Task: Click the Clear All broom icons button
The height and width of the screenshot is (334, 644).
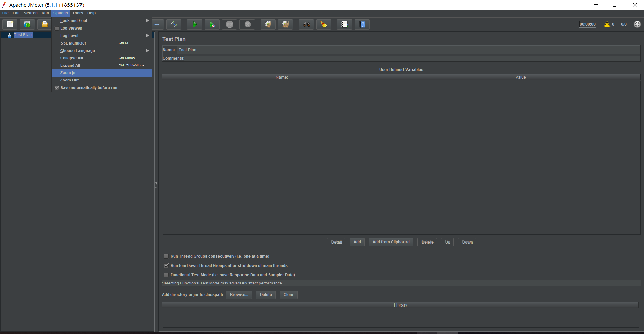Action: click(285, 24)
